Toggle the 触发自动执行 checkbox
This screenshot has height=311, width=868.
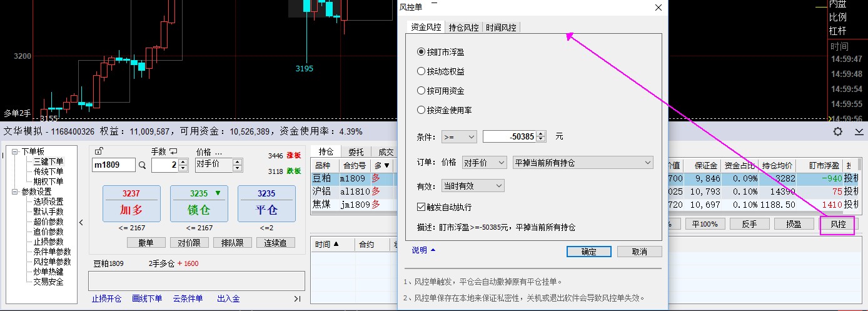point(421,206)
